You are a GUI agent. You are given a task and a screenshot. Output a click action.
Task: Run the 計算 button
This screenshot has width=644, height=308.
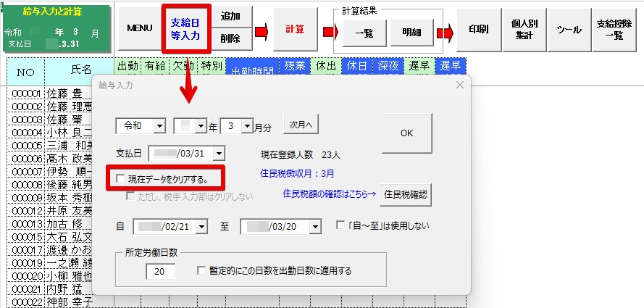294,29
